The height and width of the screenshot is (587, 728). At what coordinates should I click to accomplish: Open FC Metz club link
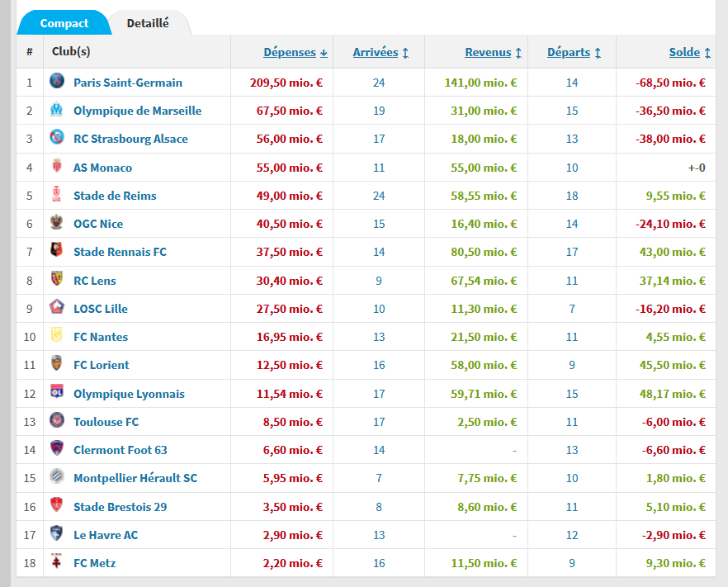click(x=95, y=563)
